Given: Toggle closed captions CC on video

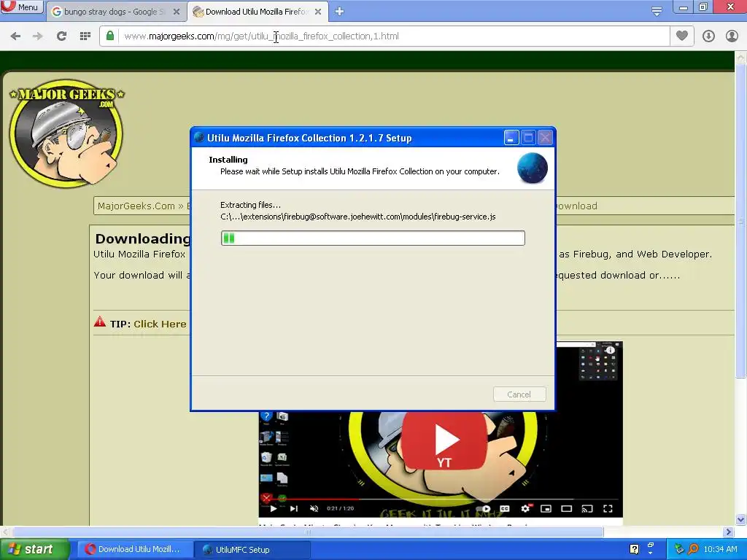Looking at the screenshot, I should pyautogui.click(x=505, y=508).
